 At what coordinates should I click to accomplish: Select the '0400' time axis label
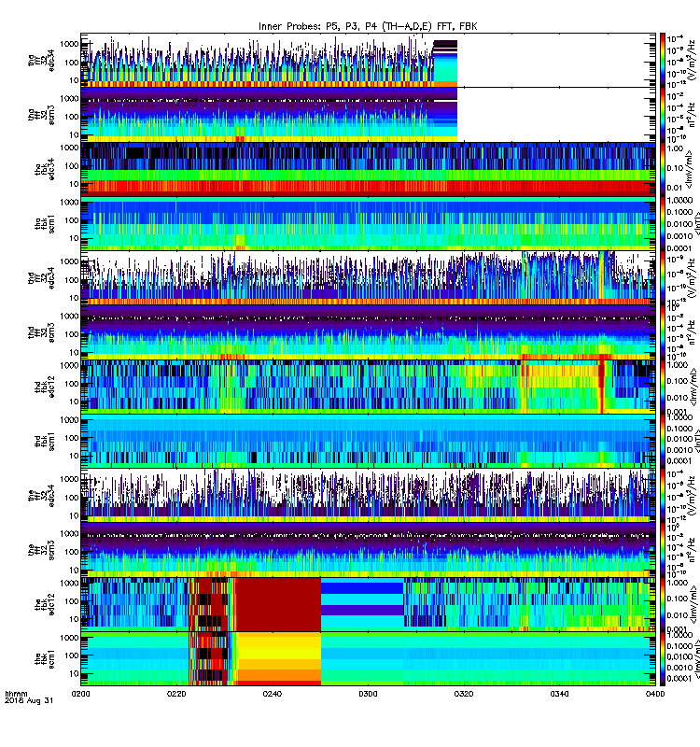(655, 693)
